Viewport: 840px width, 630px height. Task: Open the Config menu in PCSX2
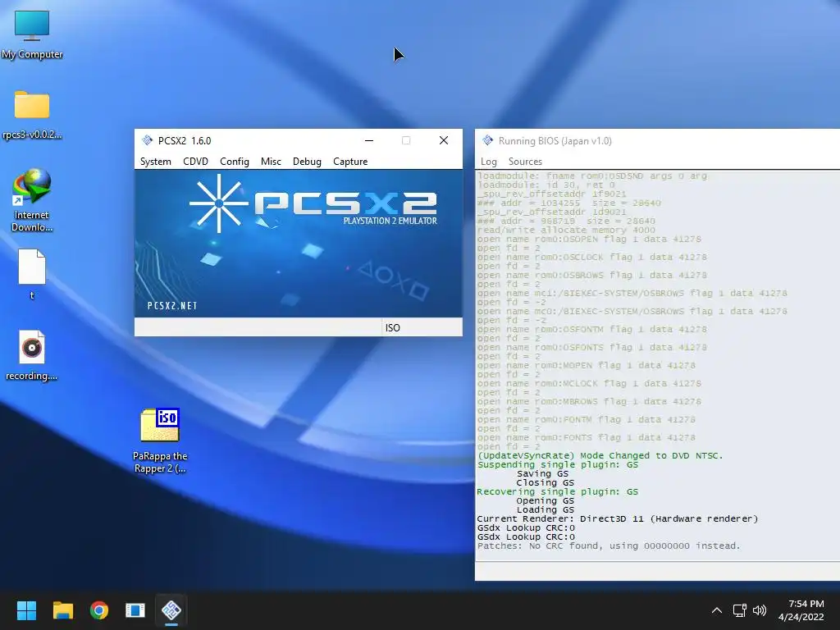coord(234,162)
